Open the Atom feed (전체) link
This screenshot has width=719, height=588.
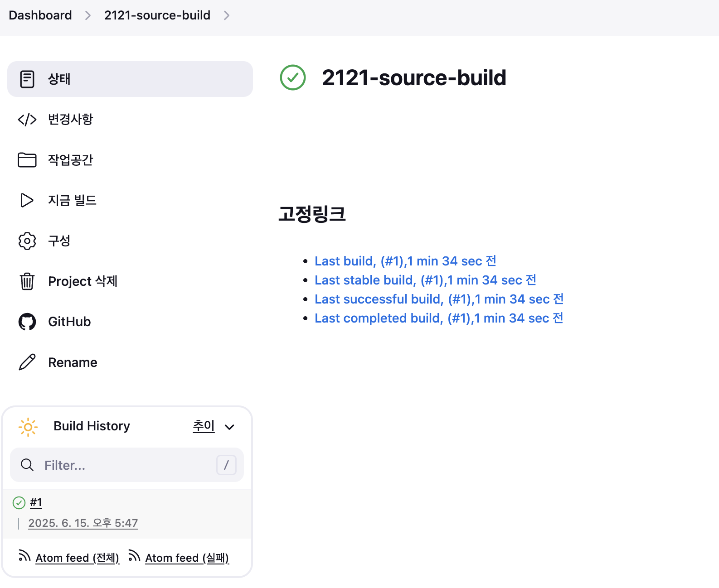[78, 558]
